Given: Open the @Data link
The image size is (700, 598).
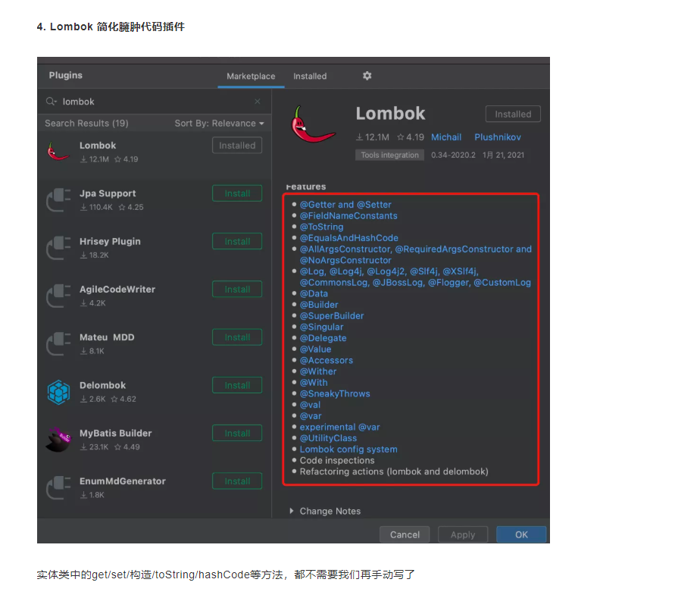Looking at the screenshot, I should (x=314, y=294).
